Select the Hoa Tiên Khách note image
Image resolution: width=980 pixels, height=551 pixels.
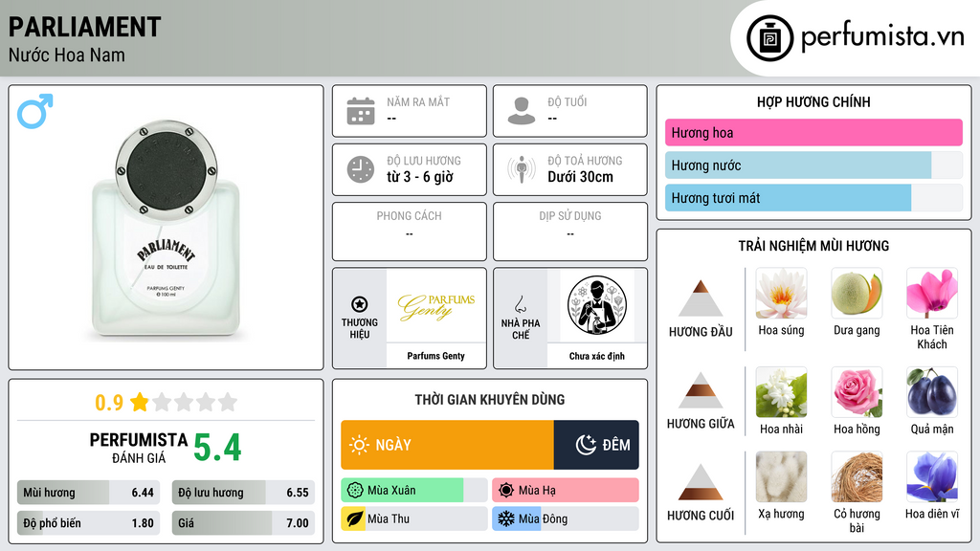click(932, 294)
